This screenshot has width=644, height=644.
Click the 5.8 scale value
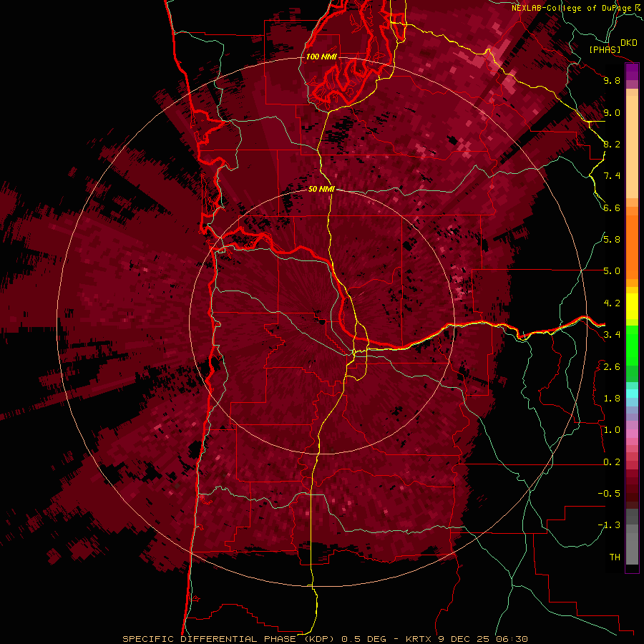coord(612,240)
